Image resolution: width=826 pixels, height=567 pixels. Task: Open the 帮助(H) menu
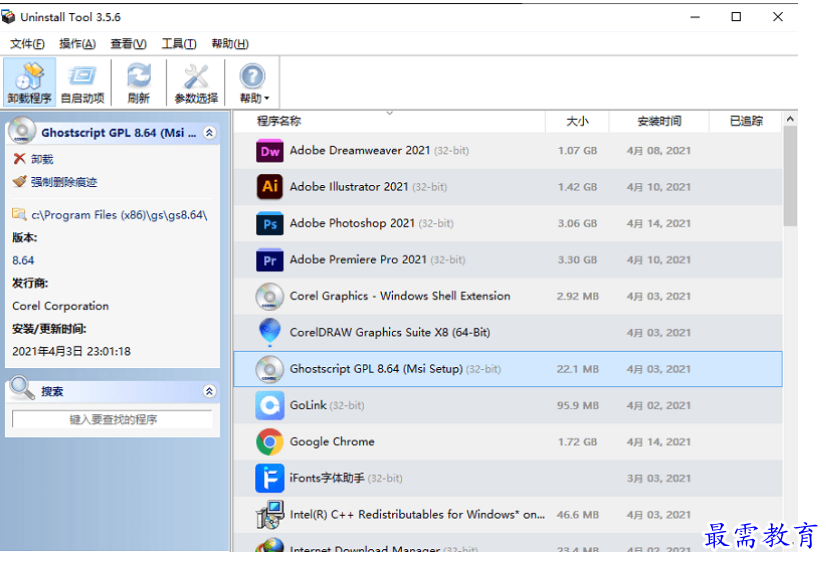230,44
